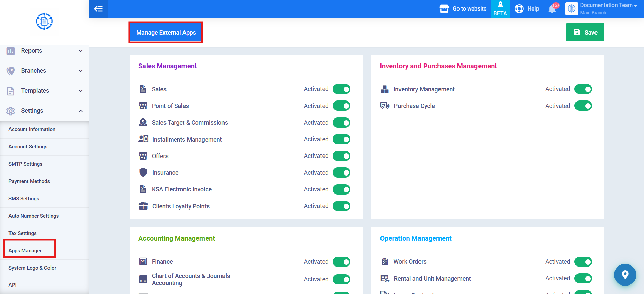Open the notifications bell icon
Screen dimensions: 644x294
(552, 9)
